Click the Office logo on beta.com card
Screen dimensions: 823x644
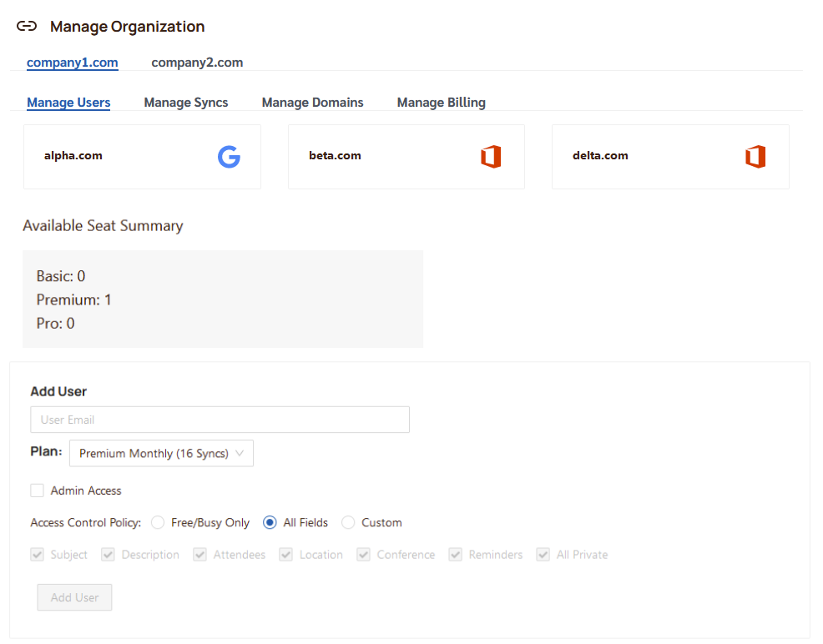[x=491, y=156]
